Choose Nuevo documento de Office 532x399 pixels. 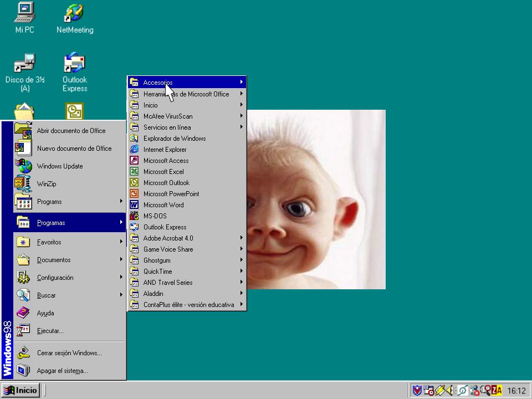point(70,149)
